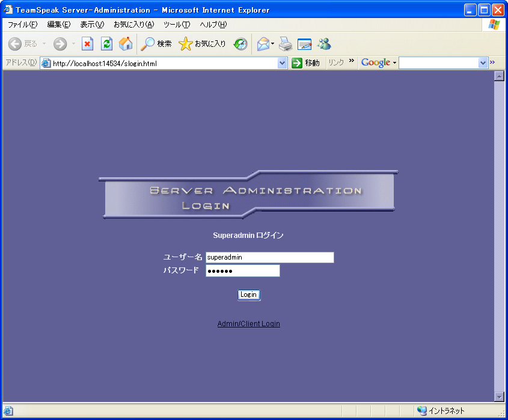
Task: Click the 'Superadmin ログイン' heading text
Action: coord(248,236)
